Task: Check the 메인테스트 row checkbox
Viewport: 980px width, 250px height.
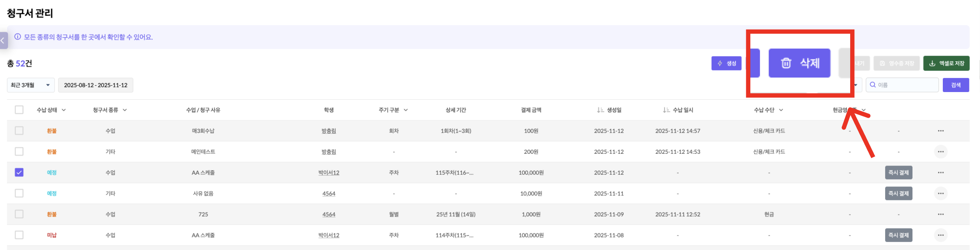Action: click(x=19, y=152)
